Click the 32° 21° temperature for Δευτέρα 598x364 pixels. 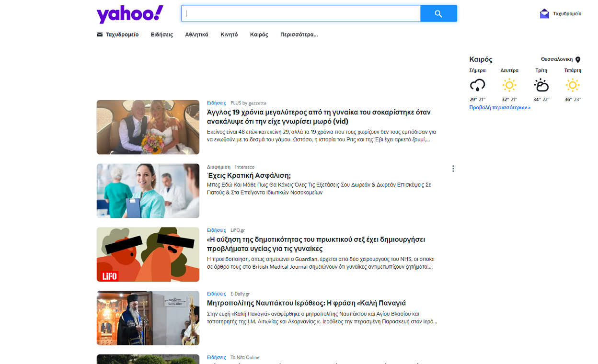(x=509, y=100)
